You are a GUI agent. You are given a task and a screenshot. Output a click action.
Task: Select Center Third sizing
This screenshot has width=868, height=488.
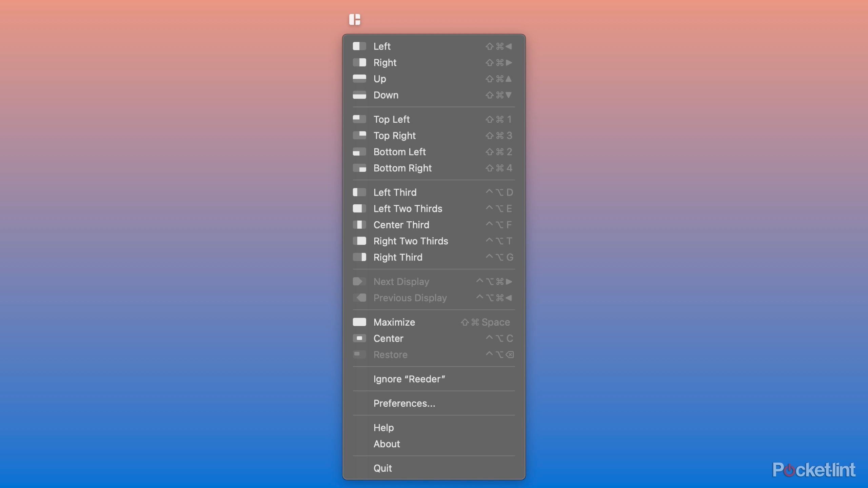401,225
